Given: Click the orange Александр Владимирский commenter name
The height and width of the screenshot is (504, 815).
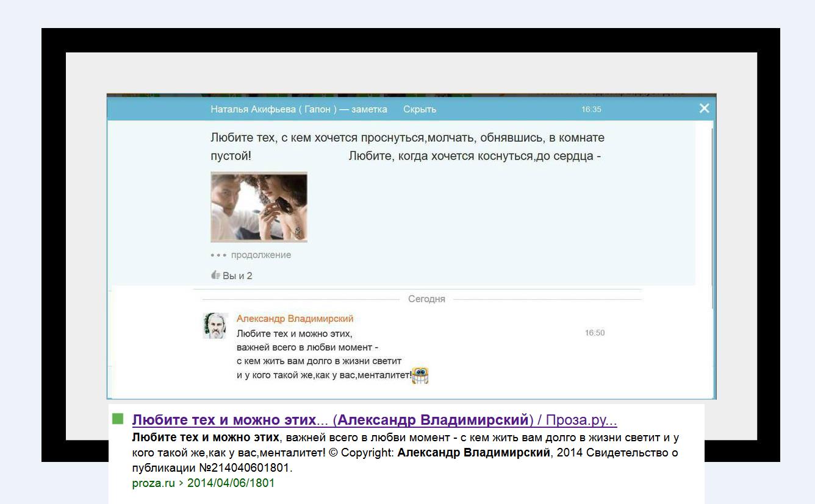Looking at the screenshot, I should (x=295, y=319).
